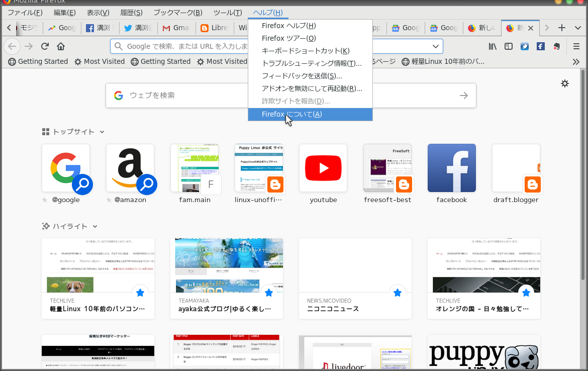
Task: Select フィードバックを送信(S) menu item
Action: (x=310, y=76)
